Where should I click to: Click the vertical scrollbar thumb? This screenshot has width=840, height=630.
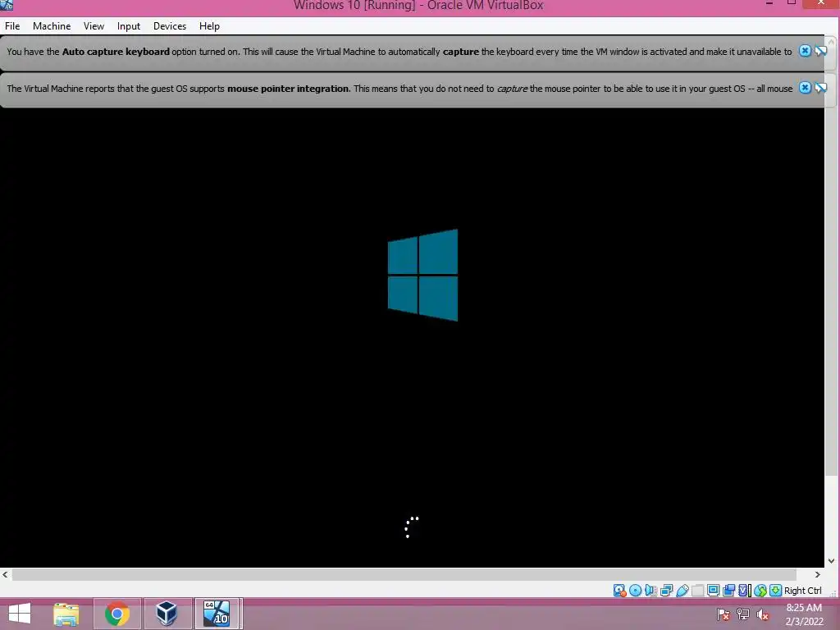[x=832, y=262]
